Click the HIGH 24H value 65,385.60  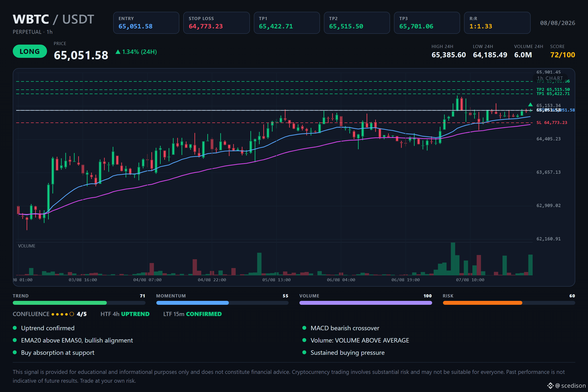coord(449,55)
